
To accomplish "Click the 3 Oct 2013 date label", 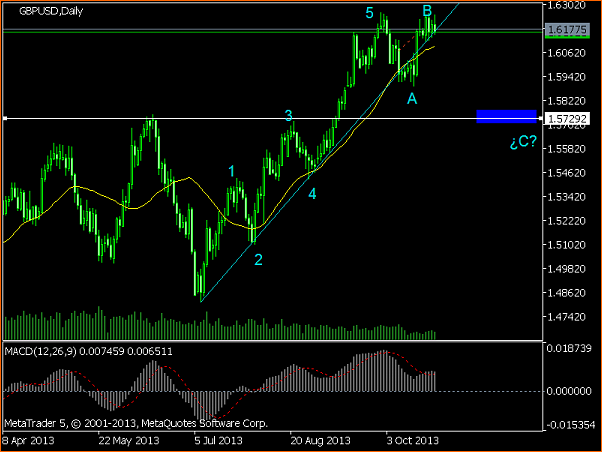I will (412, 440).
